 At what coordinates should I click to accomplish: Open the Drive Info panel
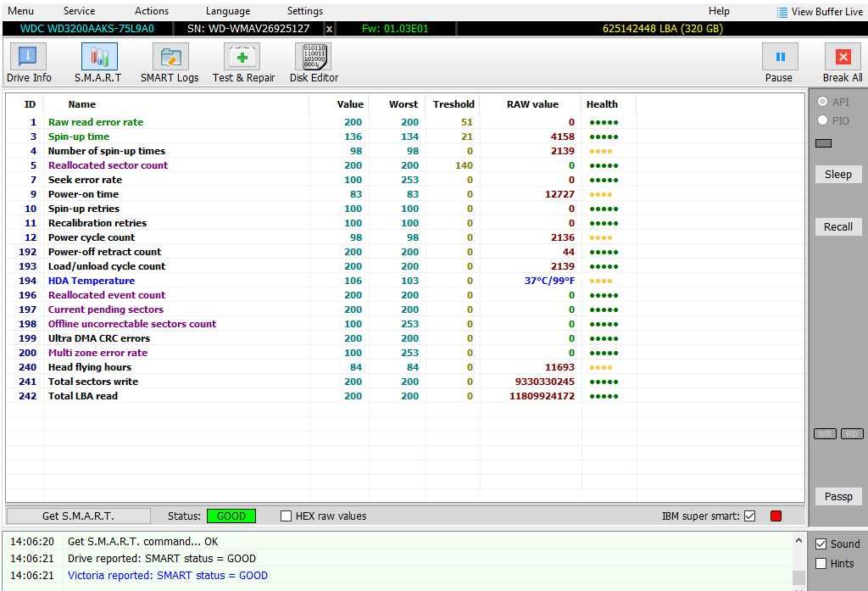29,63
